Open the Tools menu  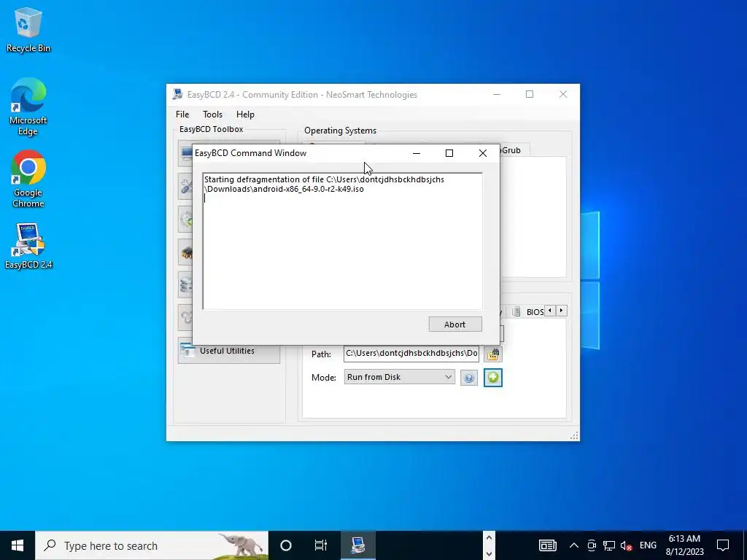[x=212, y=114]
